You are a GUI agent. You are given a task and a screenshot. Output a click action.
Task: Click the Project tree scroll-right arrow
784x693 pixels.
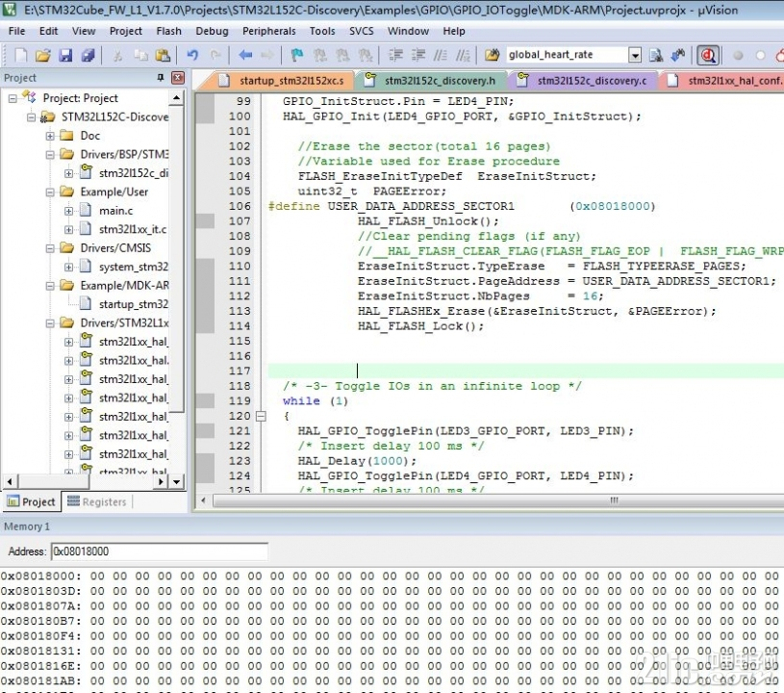pyautogui.click(x=161, y=482)
